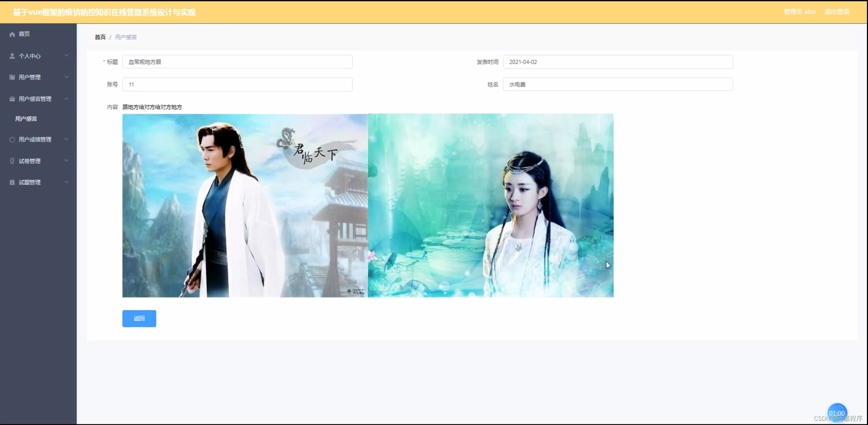Click the 君临天下 poster image
This screenshot has width=868, height=425.
pos(245,206)
